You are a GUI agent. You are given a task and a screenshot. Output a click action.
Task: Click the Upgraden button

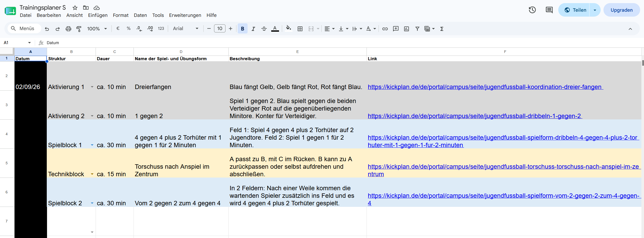pos(621,10)
